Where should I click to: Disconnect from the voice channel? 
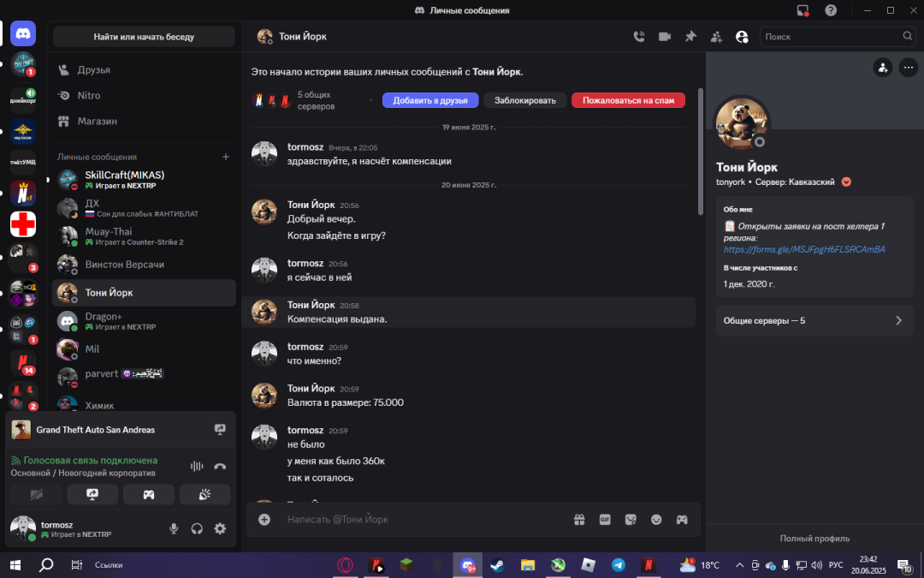pos(220,466)
